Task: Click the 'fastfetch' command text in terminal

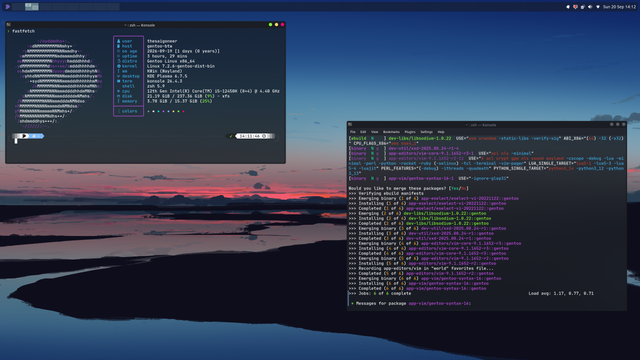Action: tap(23, 31)
